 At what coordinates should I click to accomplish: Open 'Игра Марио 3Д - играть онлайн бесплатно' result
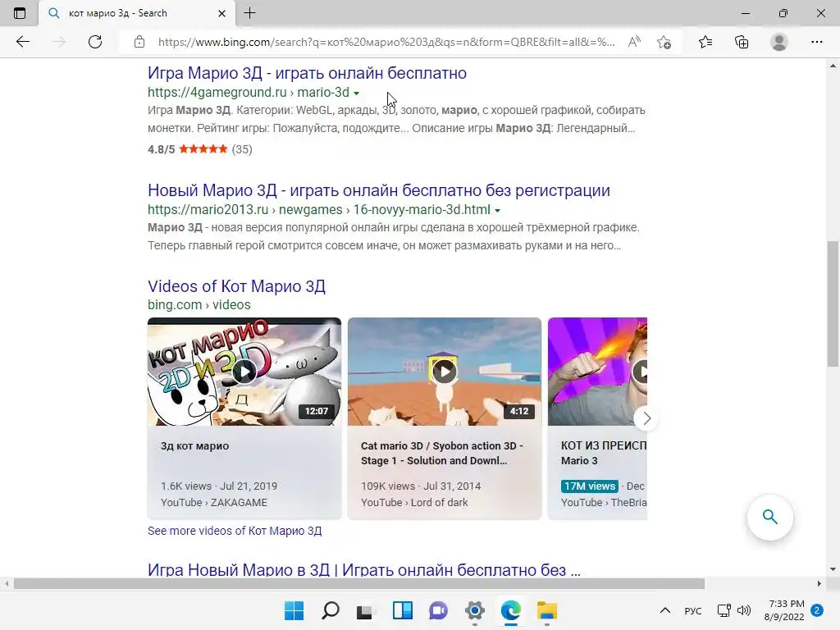[307, 73]
